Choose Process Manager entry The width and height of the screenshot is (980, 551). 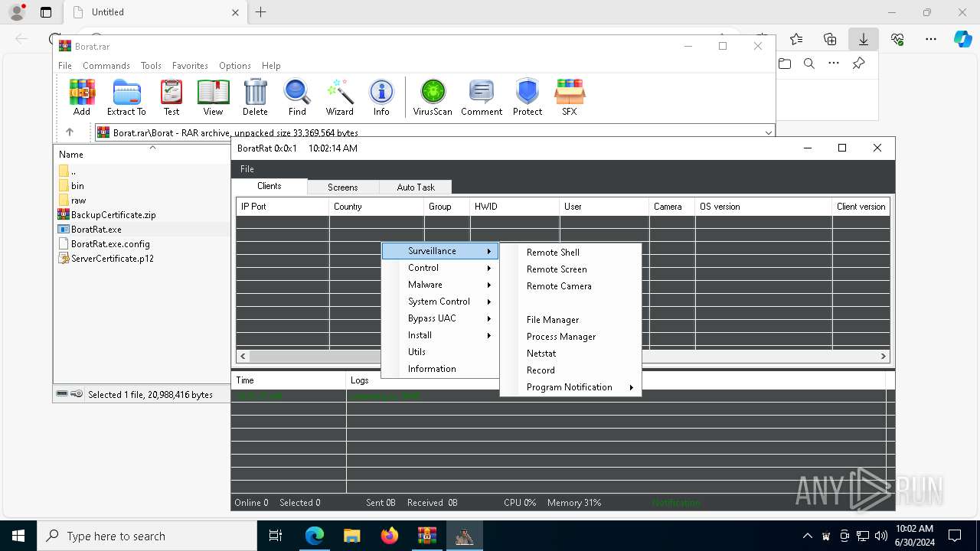click(570, 337)
